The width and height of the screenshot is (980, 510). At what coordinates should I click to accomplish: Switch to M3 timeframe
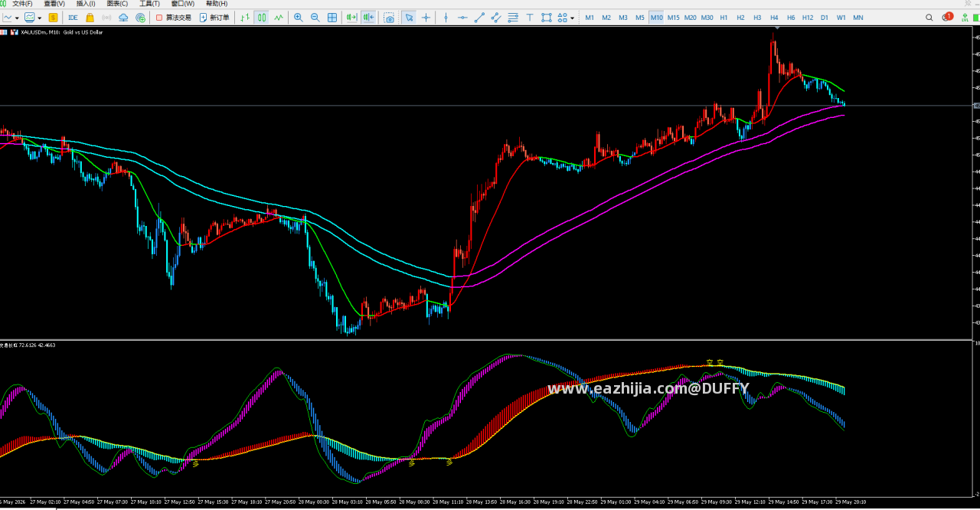click(623, 18)
